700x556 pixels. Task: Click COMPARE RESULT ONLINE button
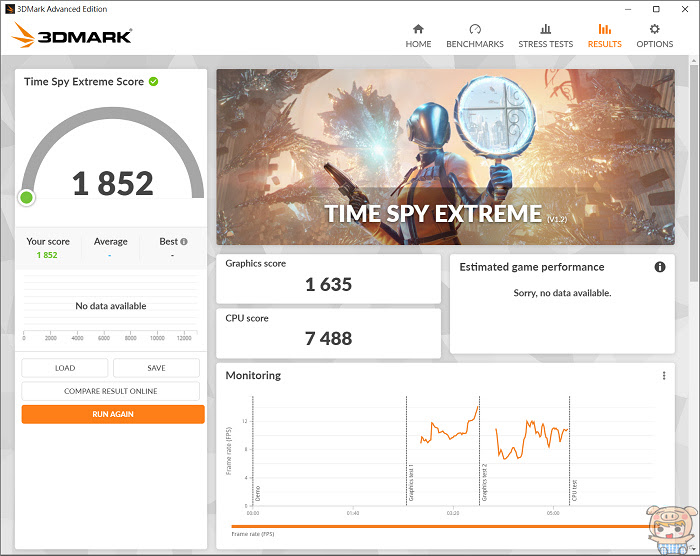111,391
